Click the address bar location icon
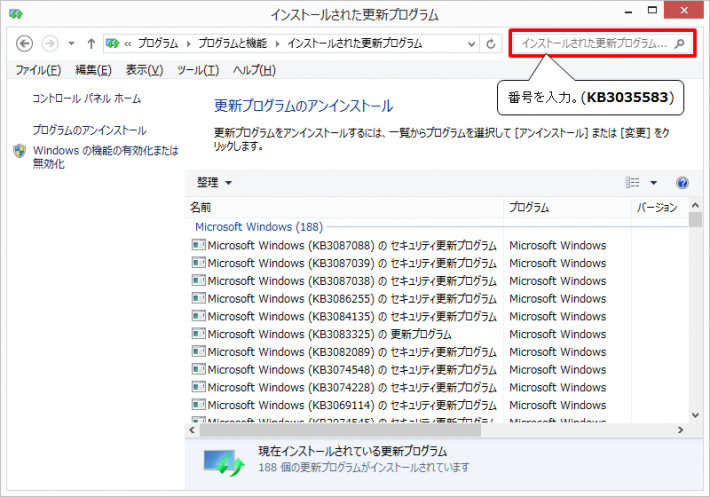The height and width of the screenshot is (497, 710). coord(113,43)
